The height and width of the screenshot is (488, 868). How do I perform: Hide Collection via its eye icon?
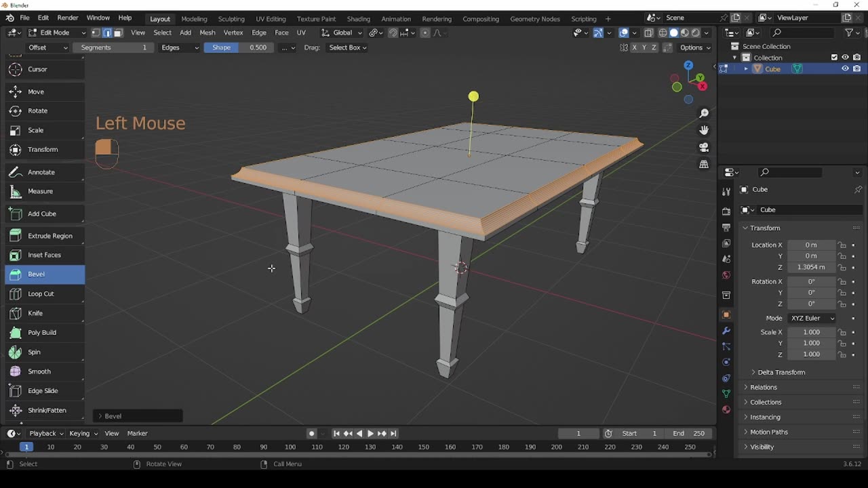pyautogui.click(x=845, y=58)
